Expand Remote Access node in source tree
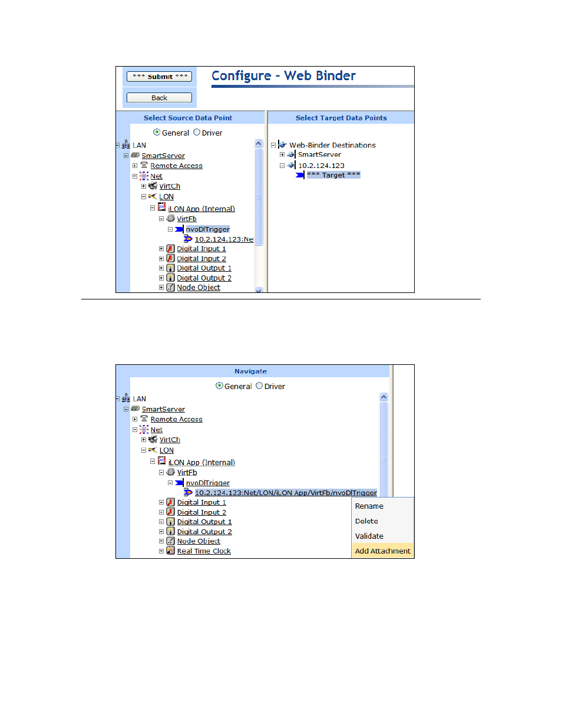Image resolution: width=562 pixels, height=728 pixels. pos(135,166)
